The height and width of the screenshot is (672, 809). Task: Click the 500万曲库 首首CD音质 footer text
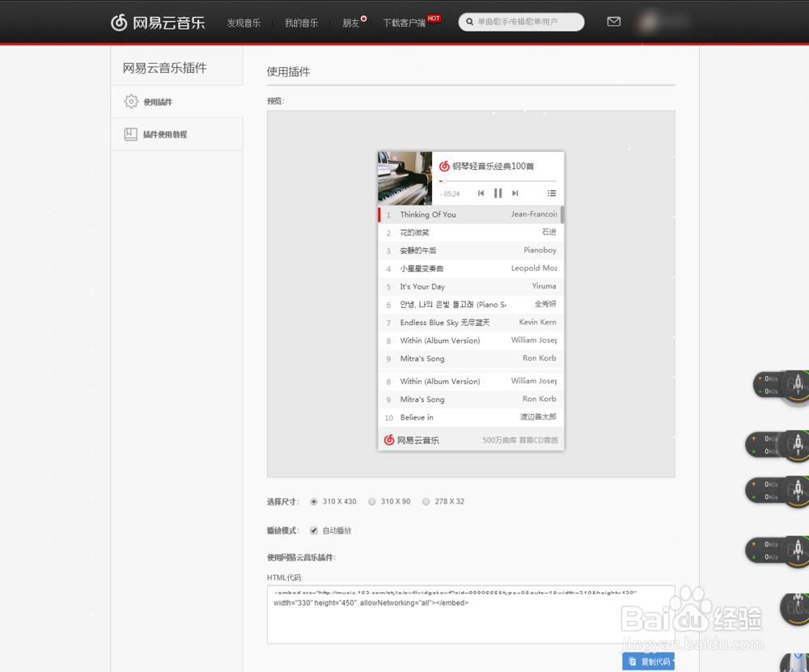520,440
